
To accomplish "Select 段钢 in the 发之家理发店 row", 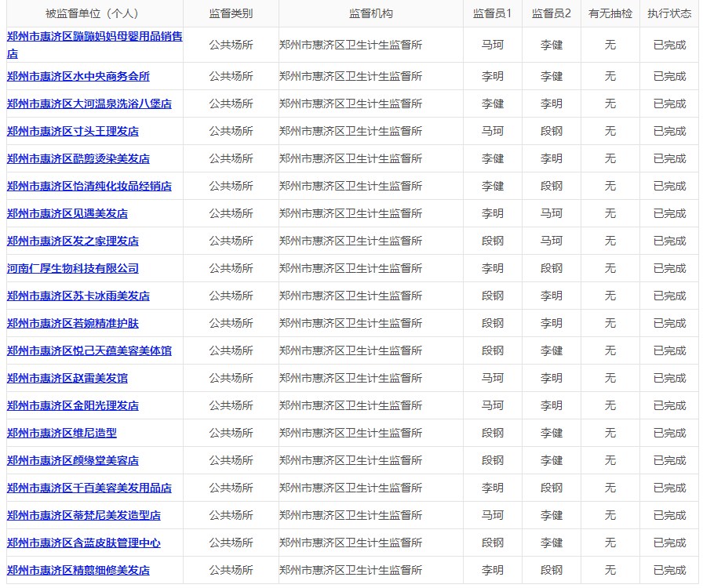I will pyautogui.click(x=492, y=241).
